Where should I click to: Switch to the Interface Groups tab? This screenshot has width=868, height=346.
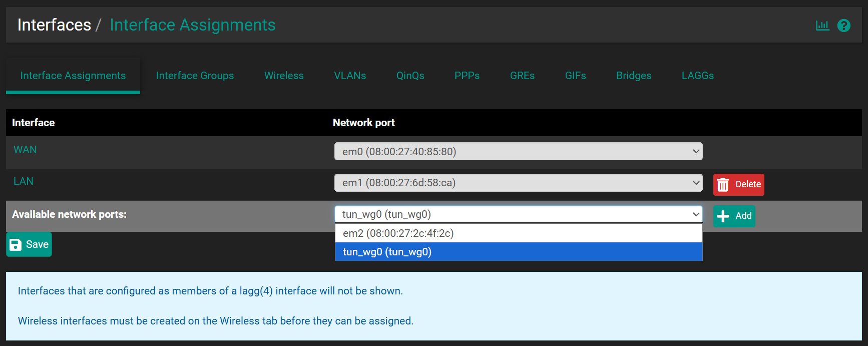(x=195, y=76)
